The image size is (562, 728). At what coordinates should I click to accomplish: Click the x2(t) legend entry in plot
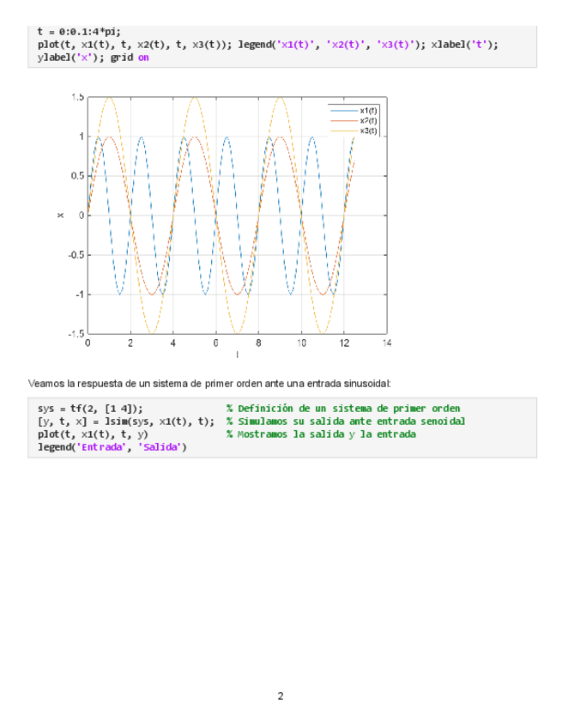click(368, 120)
